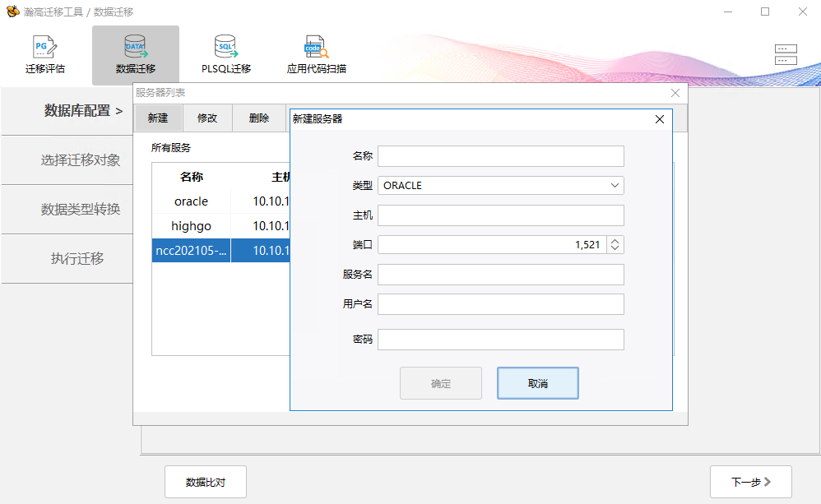
Task: Decrease the 端口 value with down arrow
Action: pyautogui.click(x=615, y=248)
